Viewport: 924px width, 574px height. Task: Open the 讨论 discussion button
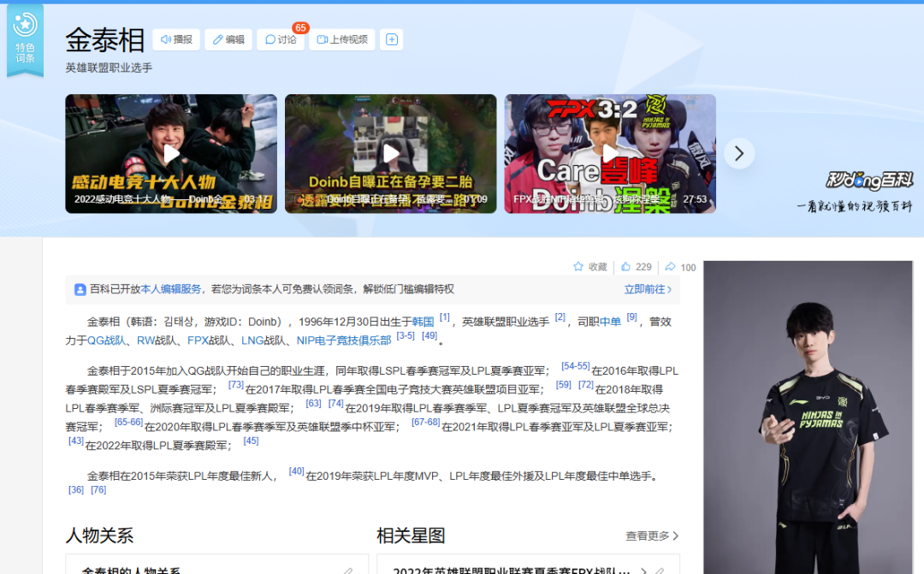click(281, 39)
